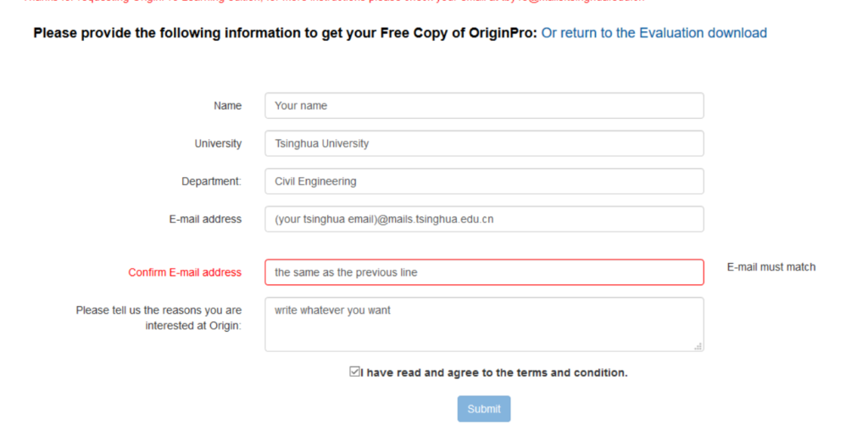
Task: Click the bold "Free Copy of OriginPro" heading
Action: (285, 33)
